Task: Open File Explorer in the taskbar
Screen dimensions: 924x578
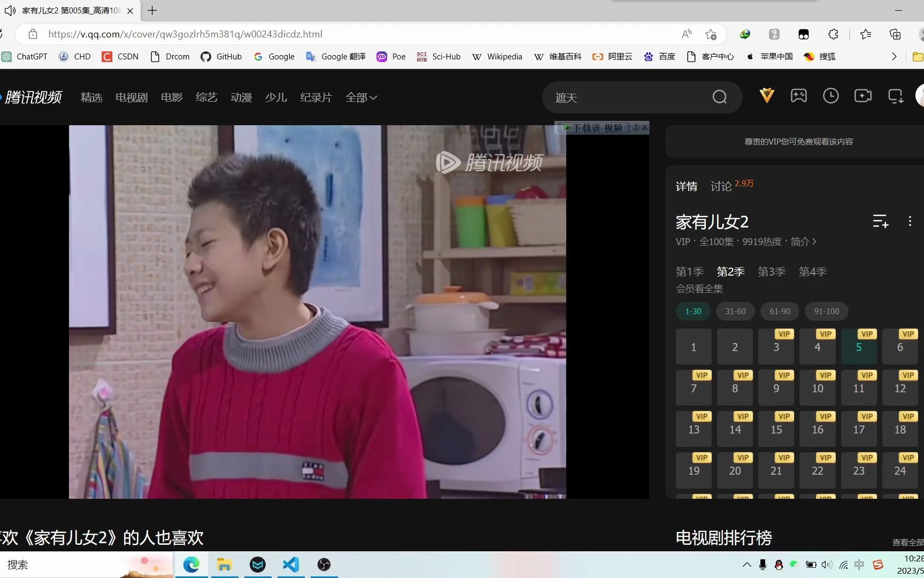Action: click(224, 565)
